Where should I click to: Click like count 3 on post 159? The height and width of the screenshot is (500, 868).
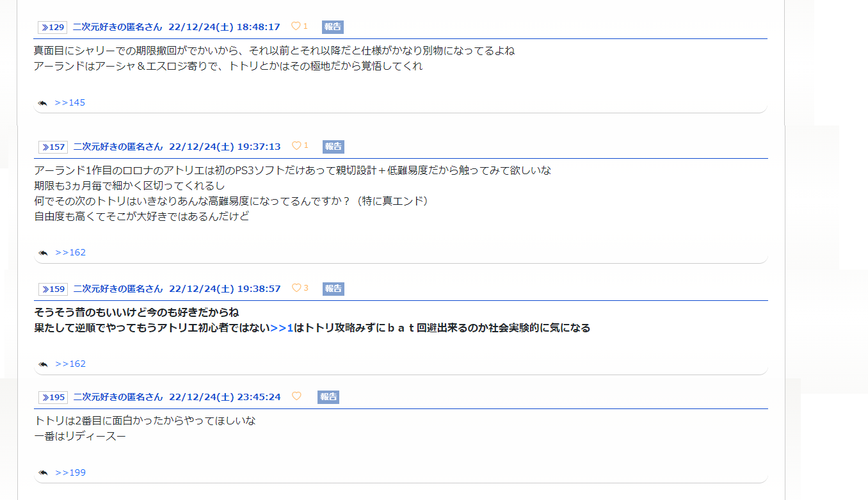point(306,288)
